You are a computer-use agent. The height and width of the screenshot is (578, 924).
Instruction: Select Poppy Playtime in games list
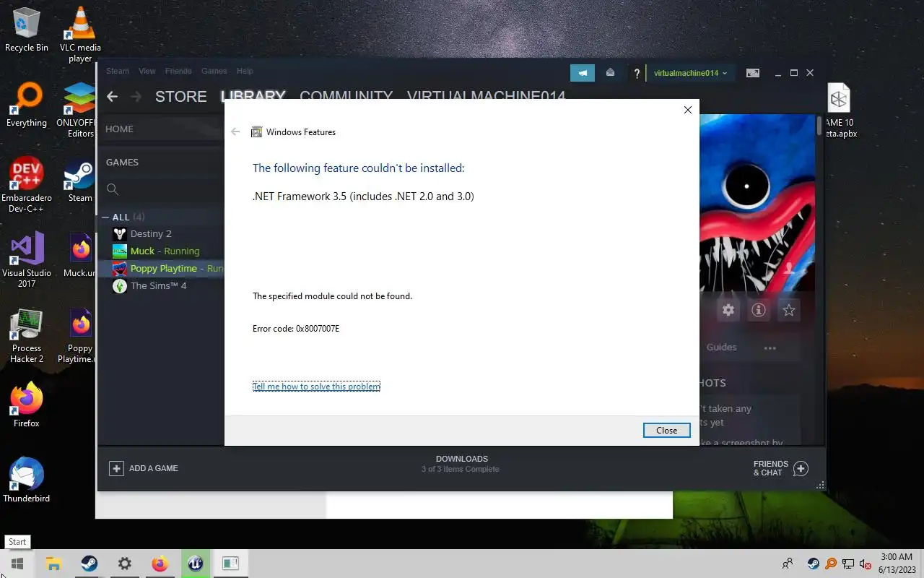point(163,269)
